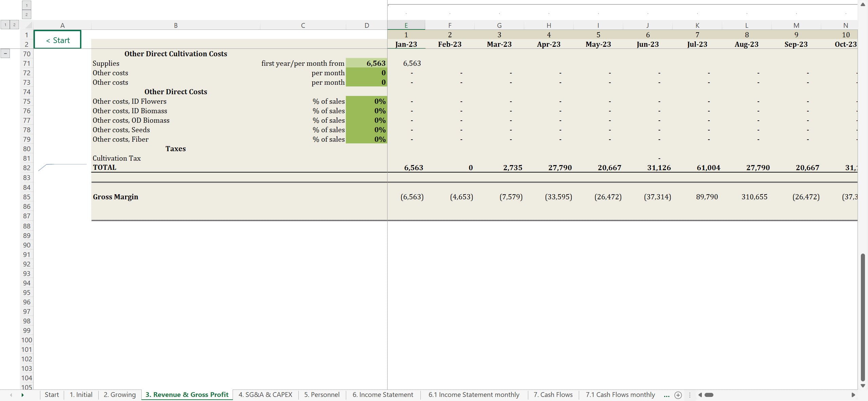Viewport: 868px width, 401px height.
Task: Select green Supplies input cell 6,563
Action: pos(367,63)
